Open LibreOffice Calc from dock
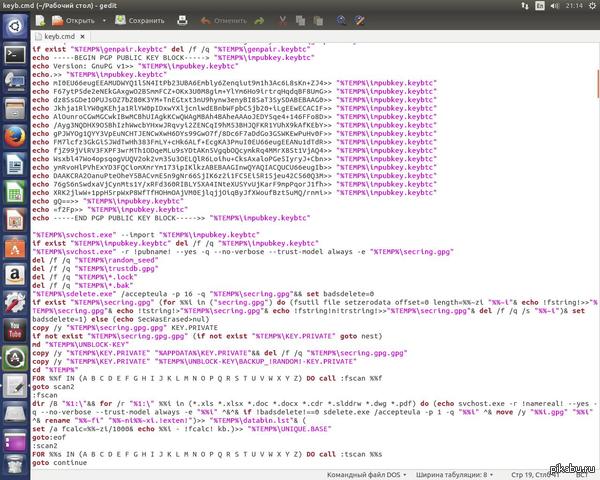The width and height of the screenshot is (600, 480). 15,192
